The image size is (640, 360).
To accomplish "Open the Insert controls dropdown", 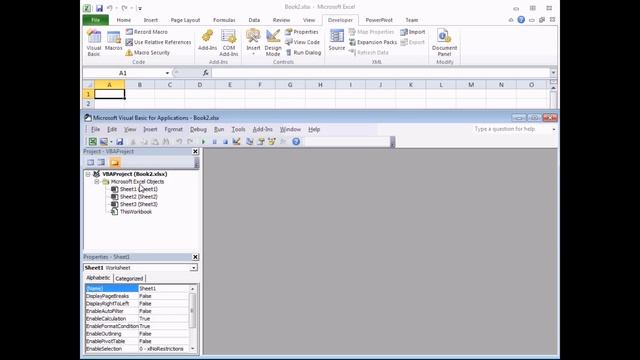I will (253, 42).
